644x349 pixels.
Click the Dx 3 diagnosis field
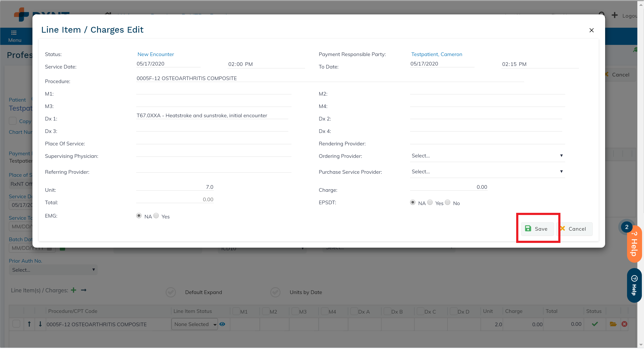[x=212, y=128]
